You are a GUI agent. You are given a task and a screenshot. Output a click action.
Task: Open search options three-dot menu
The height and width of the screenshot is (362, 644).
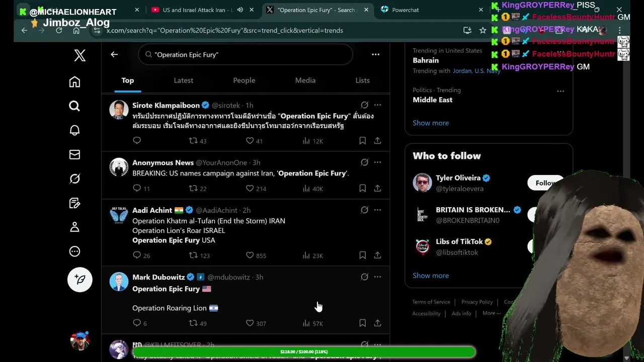[375, 54]
